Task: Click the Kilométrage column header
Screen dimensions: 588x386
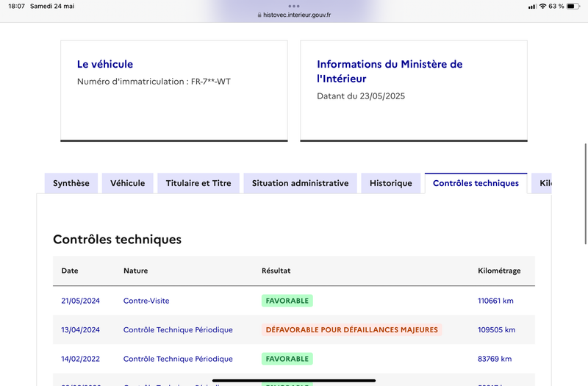Action: point(499,271)
